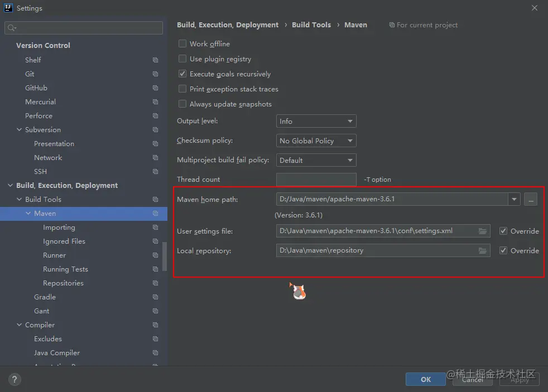Uncheck Execute goals recursively

tap(182, 74)
